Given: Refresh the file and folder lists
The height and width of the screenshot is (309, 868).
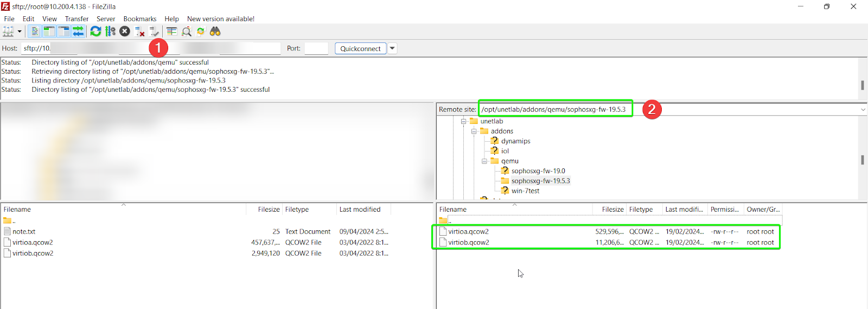Looking at the screenshot, I should tap(95, 31).
